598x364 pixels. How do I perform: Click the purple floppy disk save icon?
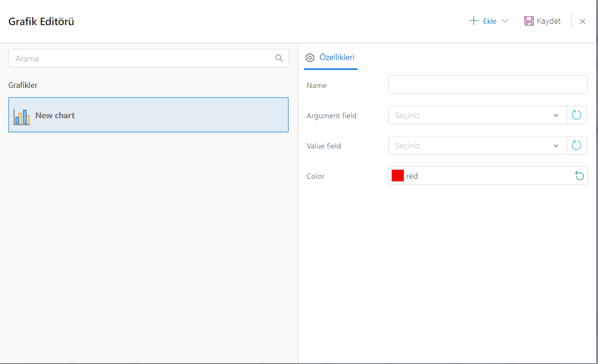tap(529, 21)
